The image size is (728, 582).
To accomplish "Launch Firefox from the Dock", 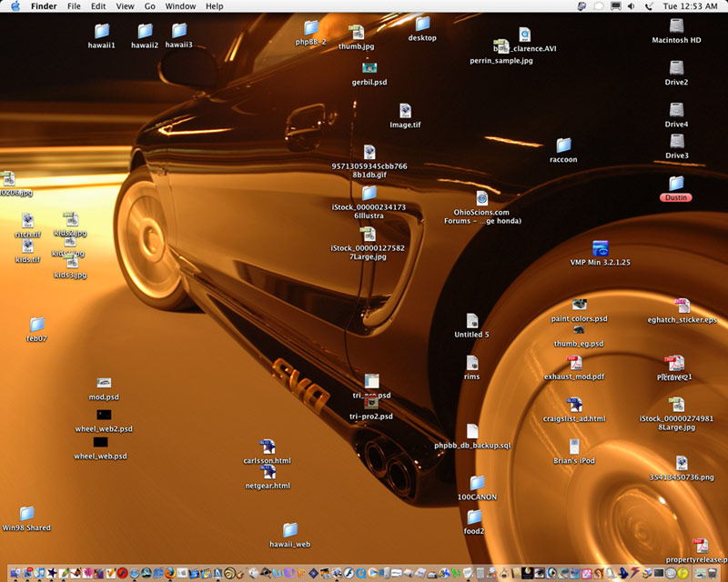I will click(170, 573).
